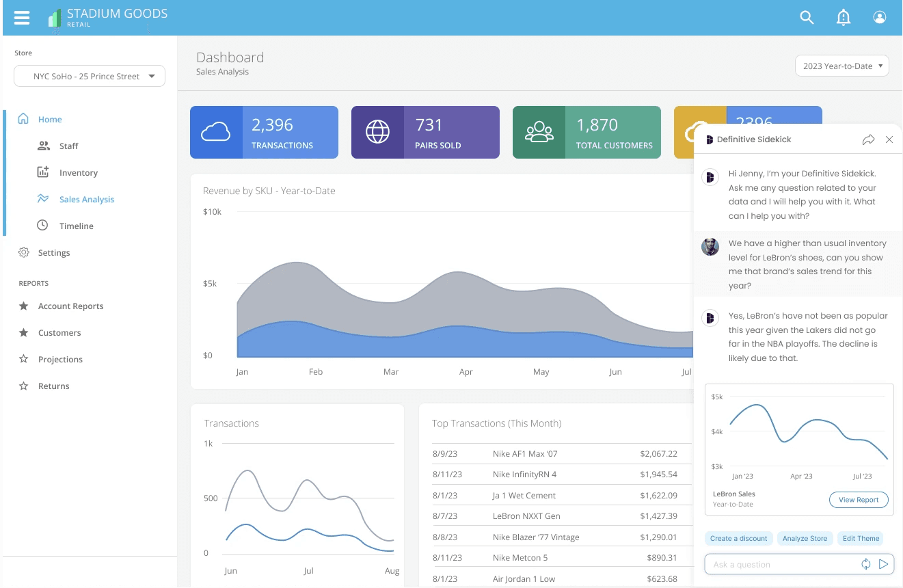Click the Settings gear icon
The width and height of the screenshot is (903, 588).
tap(24, 252)
